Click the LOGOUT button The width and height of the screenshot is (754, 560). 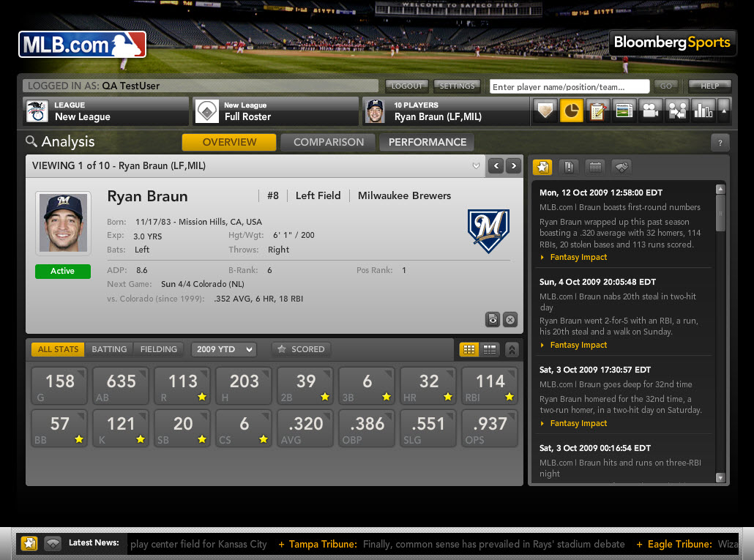pos(407,86)
